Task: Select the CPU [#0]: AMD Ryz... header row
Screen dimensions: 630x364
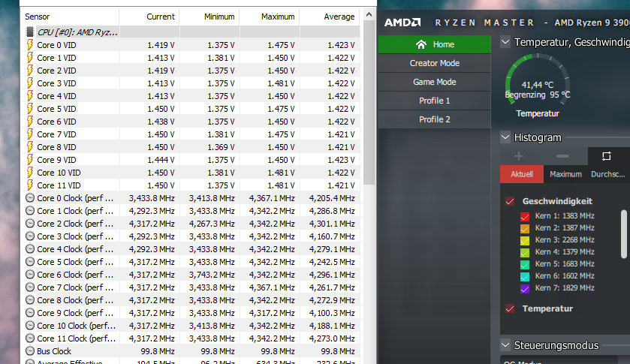Action: (191, 32)
